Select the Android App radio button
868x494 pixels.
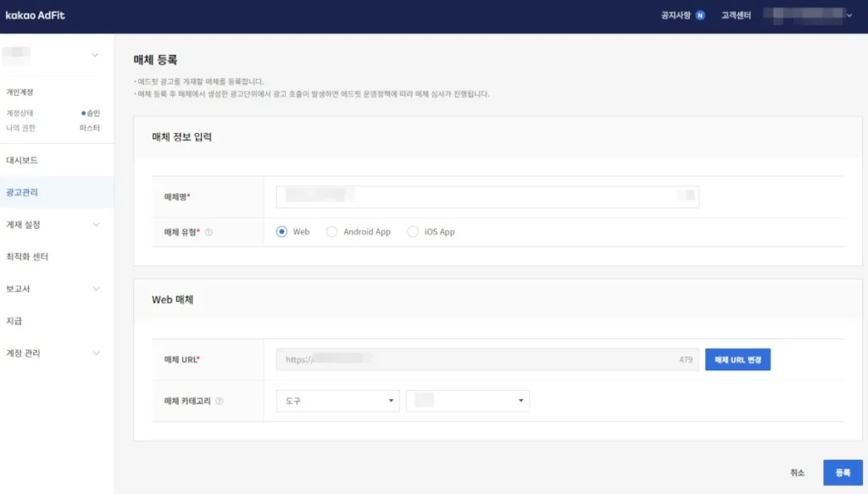(332, 231)
